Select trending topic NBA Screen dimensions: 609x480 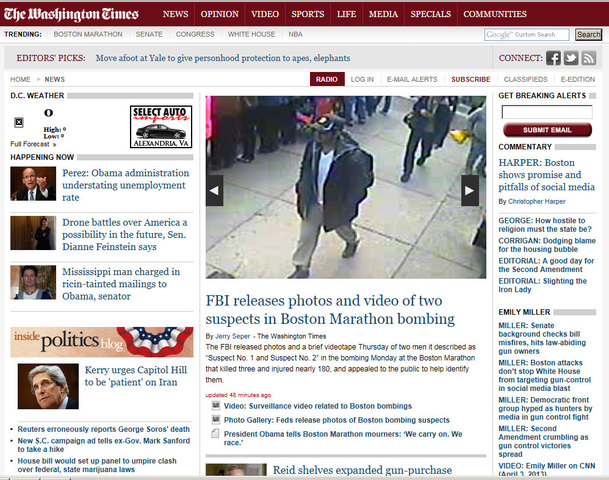click(295, 35)
